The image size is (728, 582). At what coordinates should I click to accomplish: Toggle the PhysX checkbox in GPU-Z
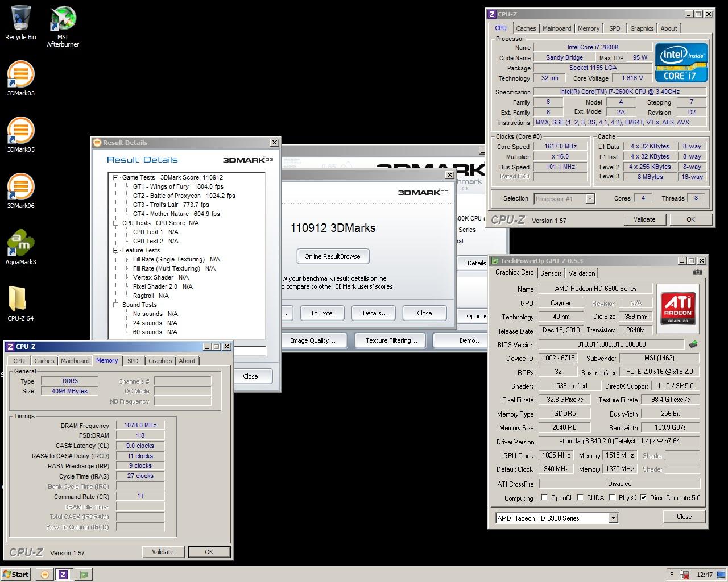click(x=612, y=497)
